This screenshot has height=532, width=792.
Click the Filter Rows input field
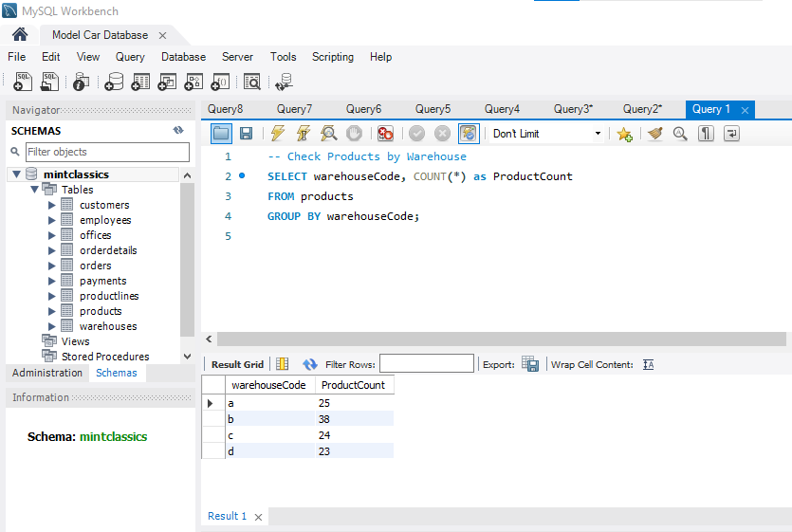tap(426, 364)
